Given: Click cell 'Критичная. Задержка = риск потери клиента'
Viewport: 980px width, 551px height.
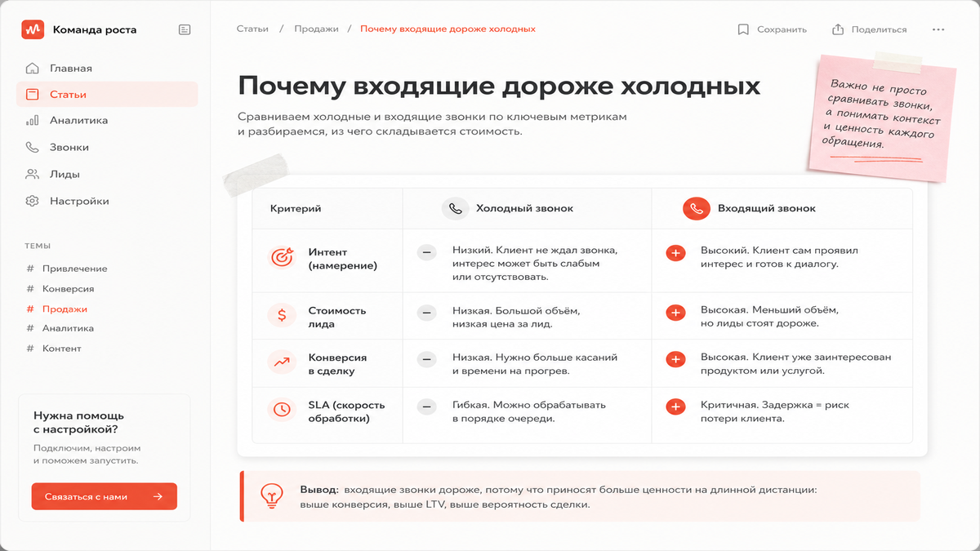Looking at the screenshot, I should tap(776, 412).
